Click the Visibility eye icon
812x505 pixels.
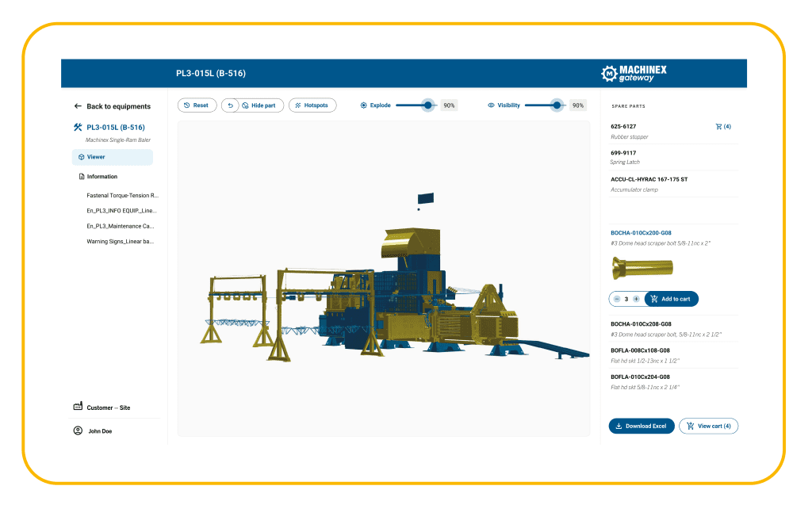(493, 105)
